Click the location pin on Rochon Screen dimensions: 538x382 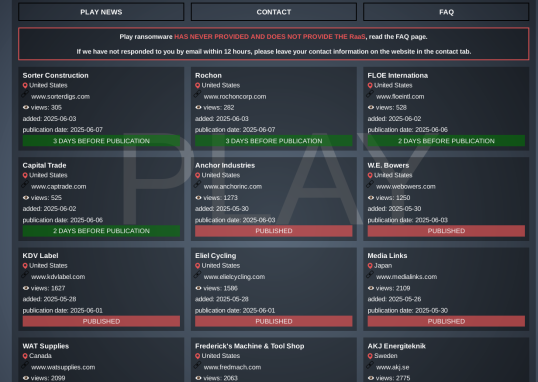pos(198,85)
